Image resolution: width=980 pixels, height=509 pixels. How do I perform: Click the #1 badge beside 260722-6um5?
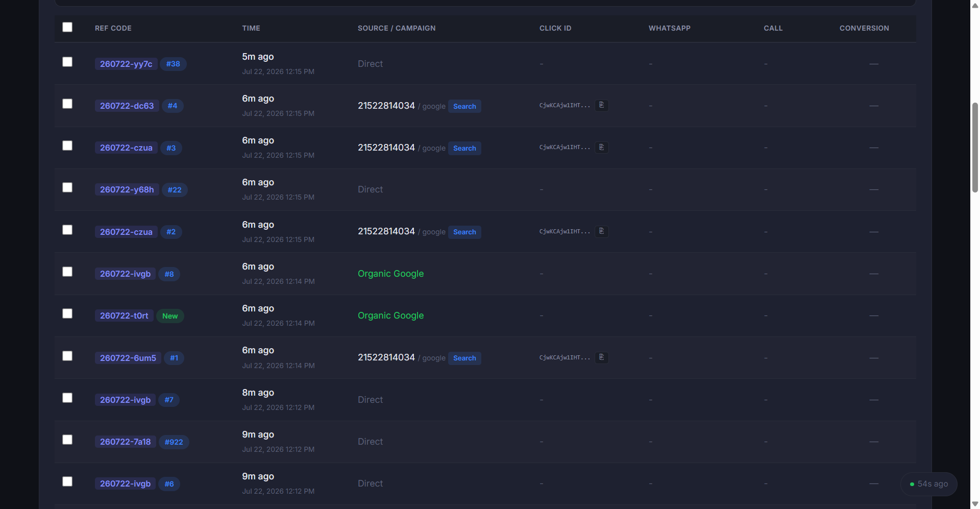tap(174, 358)
